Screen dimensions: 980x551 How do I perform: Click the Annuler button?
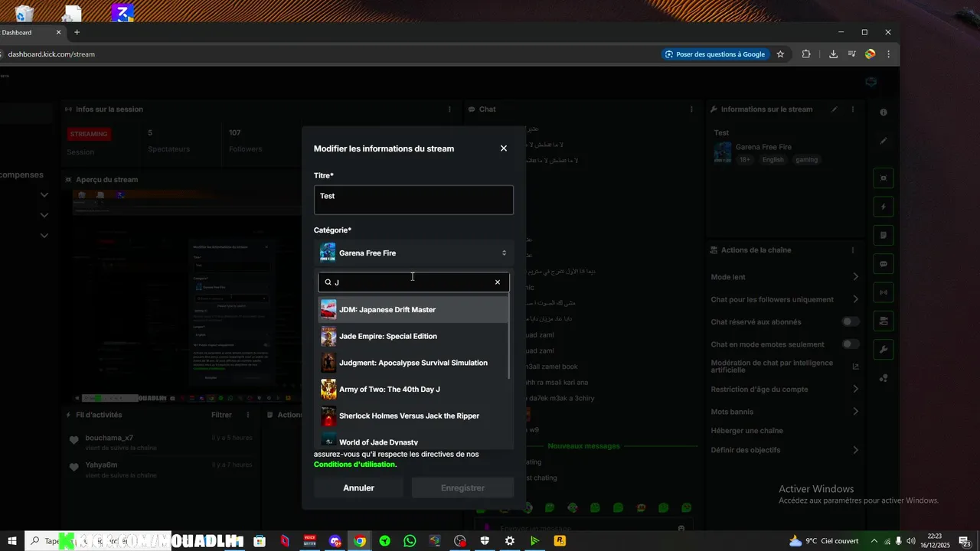(x=358, y=487)
